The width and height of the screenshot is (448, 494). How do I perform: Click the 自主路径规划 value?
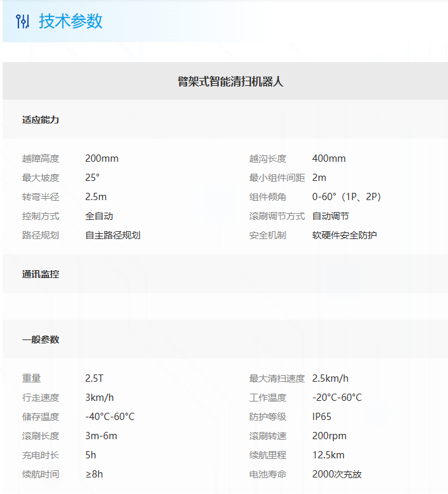[112, 235]
